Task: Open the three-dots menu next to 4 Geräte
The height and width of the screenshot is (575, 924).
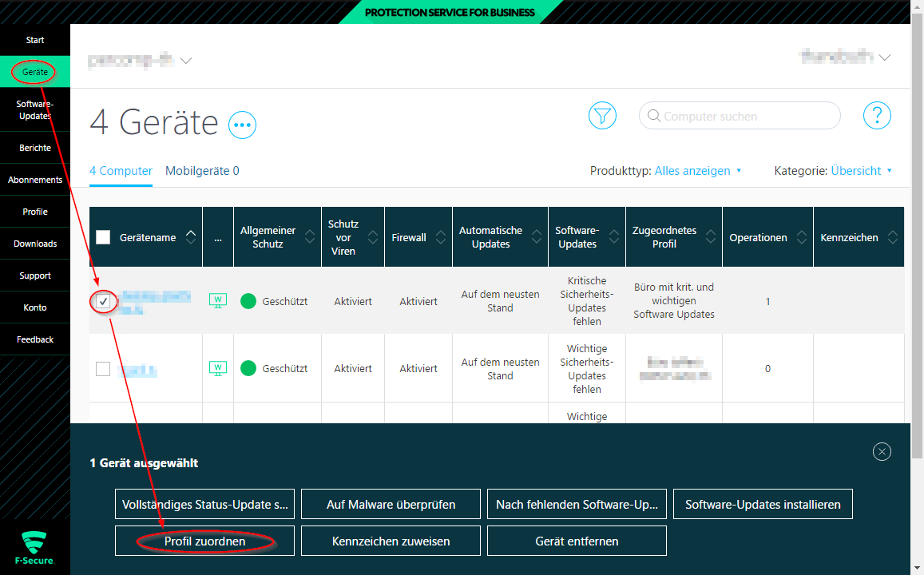Action: (x=242, y=125)
